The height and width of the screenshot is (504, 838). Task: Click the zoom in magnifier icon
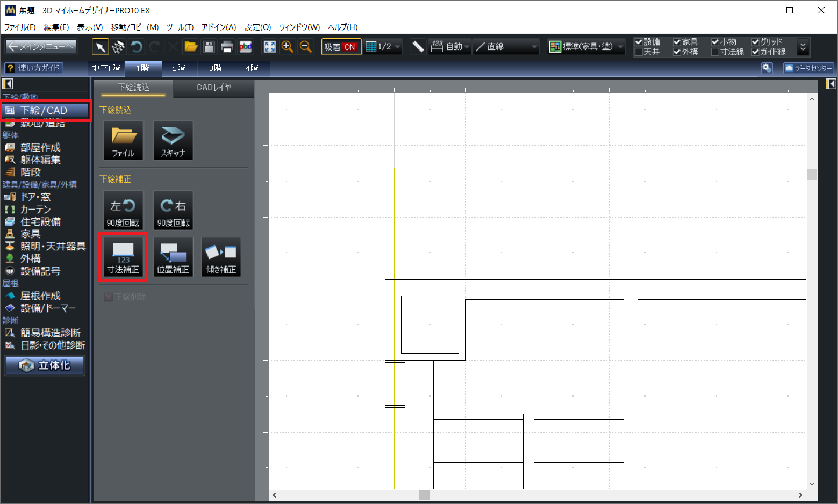click(288, 47)
